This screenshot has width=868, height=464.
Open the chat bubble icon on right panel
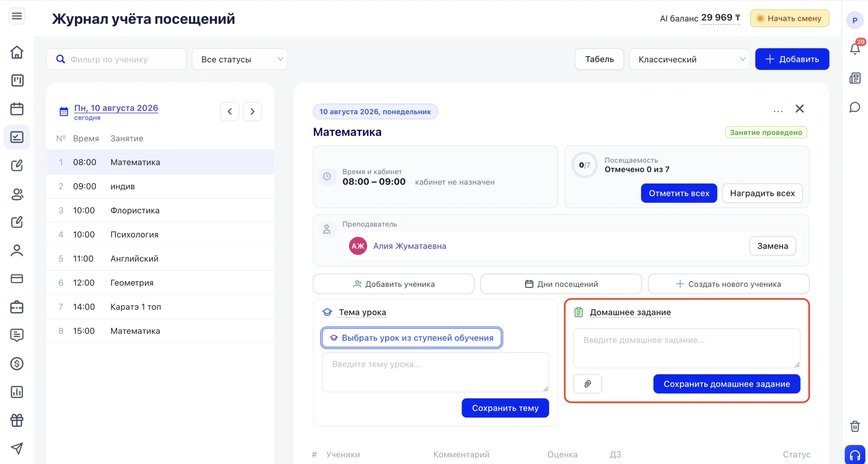tap(855, 107)
